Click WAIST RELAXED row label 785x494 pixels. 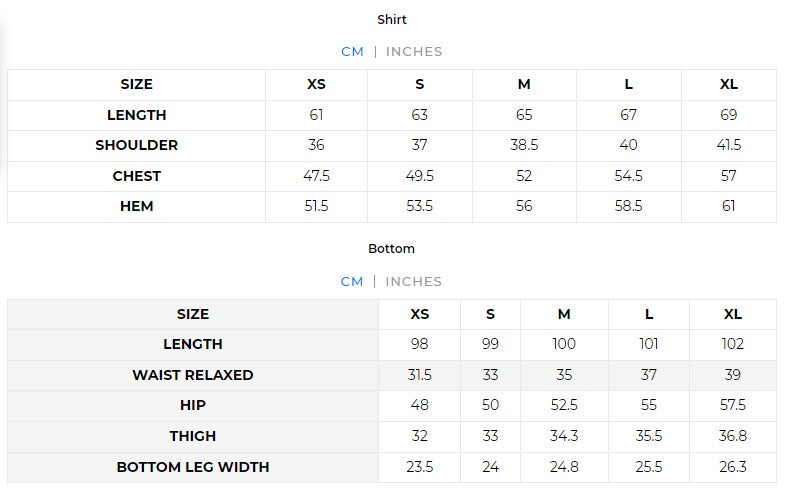tap(193, 375)
